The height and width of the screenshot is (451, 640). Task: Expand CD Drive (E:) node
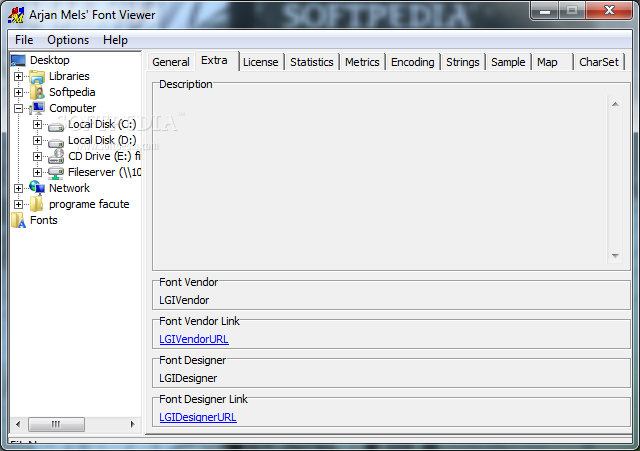pyautogui.click(x=37, y=156)
